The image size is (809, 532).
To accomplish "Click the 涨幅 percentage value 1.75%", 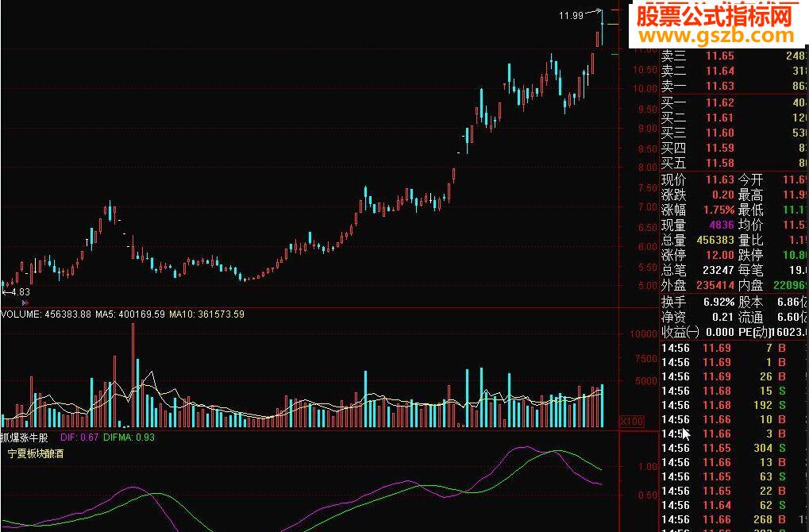I will pos(718,210).
